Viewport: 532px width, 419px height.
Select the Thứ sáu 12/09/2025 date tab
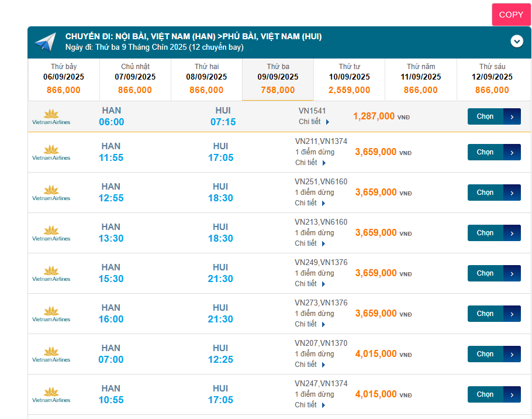coord(492,80)
